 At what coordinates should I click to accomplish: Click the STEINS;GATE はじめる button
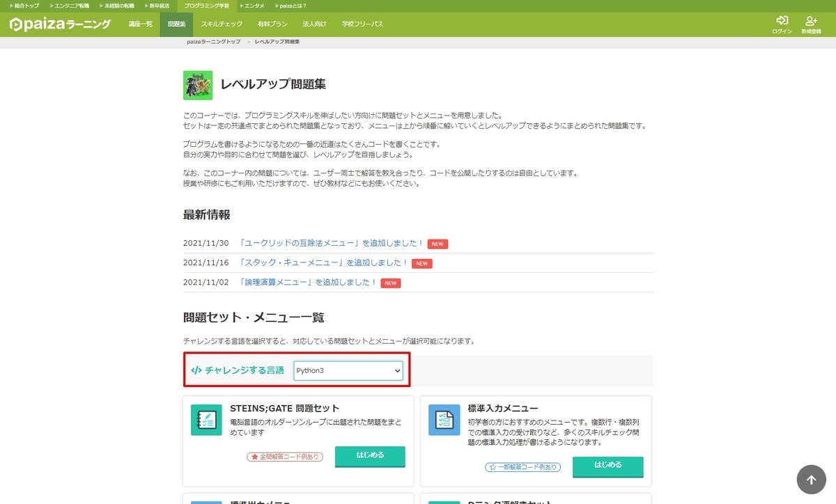(370, 457)
